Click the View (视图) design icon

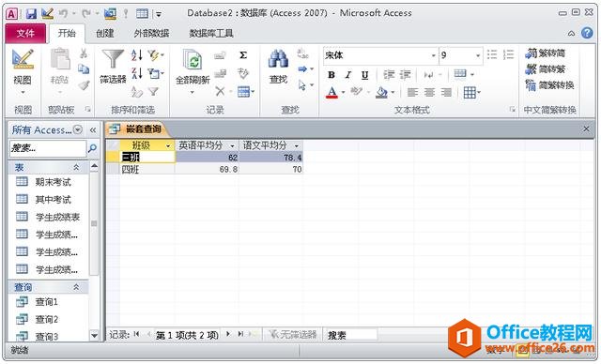click(x=23, y=59)
